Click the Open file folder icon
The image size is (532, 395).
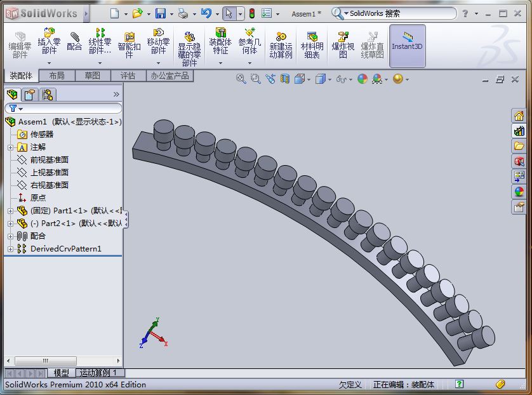click(137, 13)
